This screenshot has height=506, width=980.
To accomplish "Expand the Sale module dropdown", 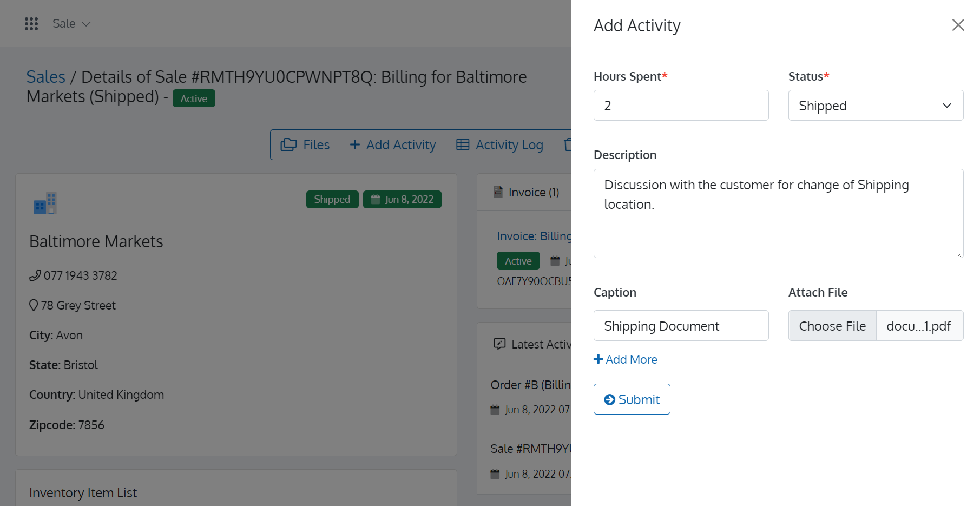I will [71, 24].
